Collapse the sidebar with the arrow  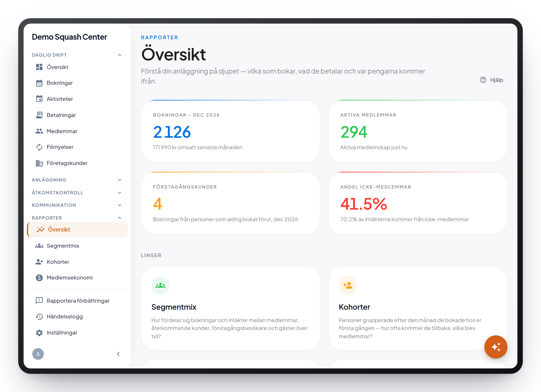click(118, 354)
